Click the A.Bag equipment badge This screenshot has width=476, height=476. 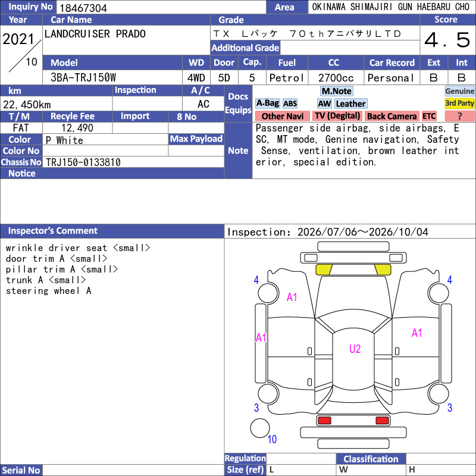(x=267, y=104)
